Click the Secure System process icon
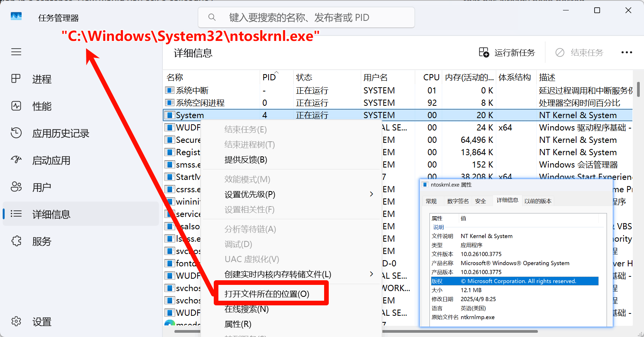This screenshot has width=644, height=337. 169,140
